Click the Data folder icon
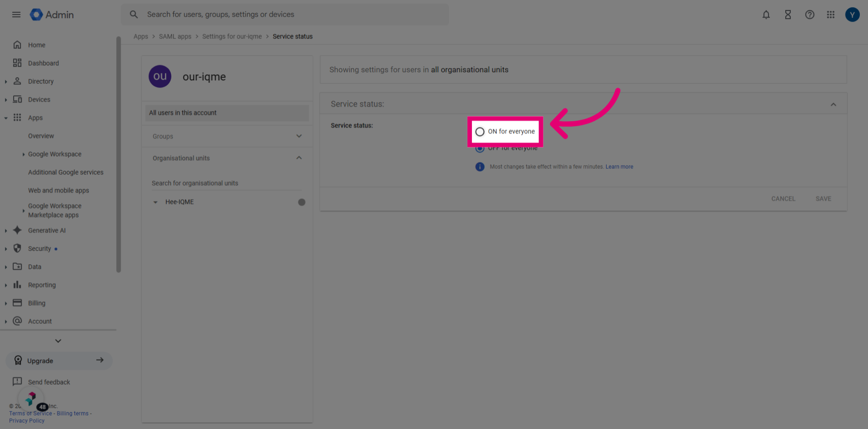 pos(17,266)
